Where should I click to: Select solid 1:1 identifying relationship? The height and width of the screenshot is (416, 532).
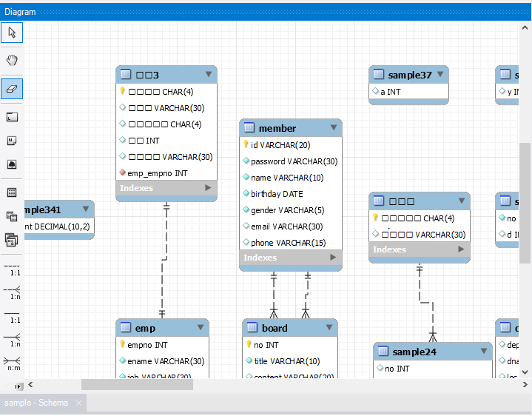click(12, 317)
